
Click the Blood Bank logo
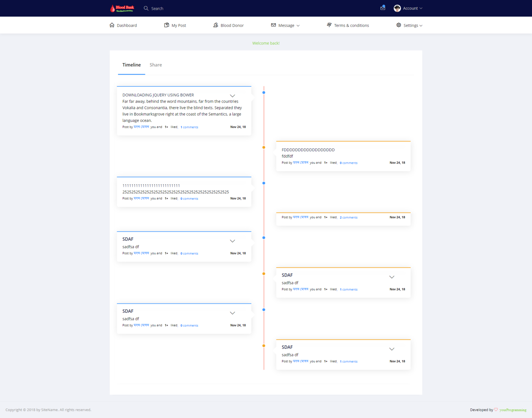[x=122, y=8]
